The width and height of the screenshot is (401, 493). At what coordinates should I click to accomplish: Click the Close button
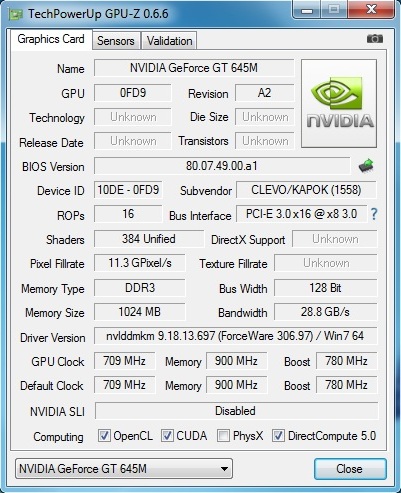tap(349, 469)
